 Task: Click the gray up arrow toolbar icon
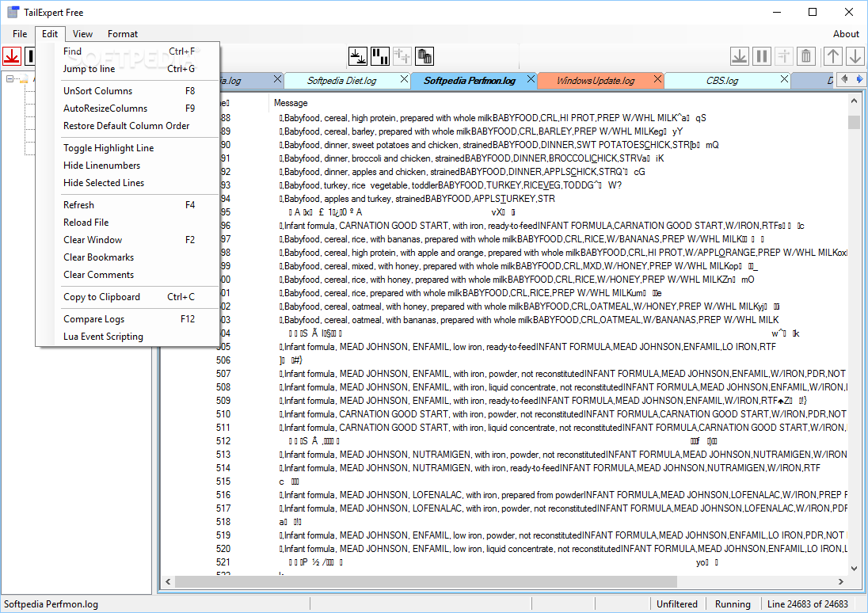833,56
